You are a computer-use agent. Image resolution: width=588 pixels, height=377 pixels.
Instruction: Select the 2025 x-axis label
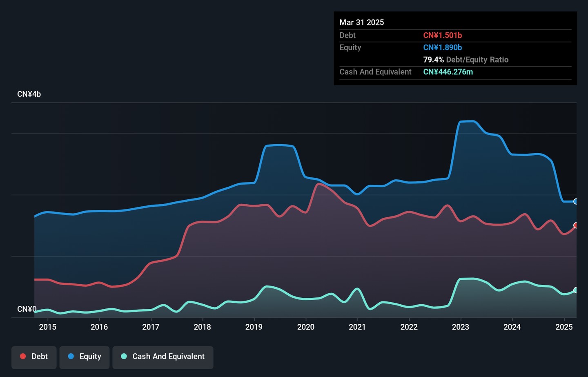point(564,327)
